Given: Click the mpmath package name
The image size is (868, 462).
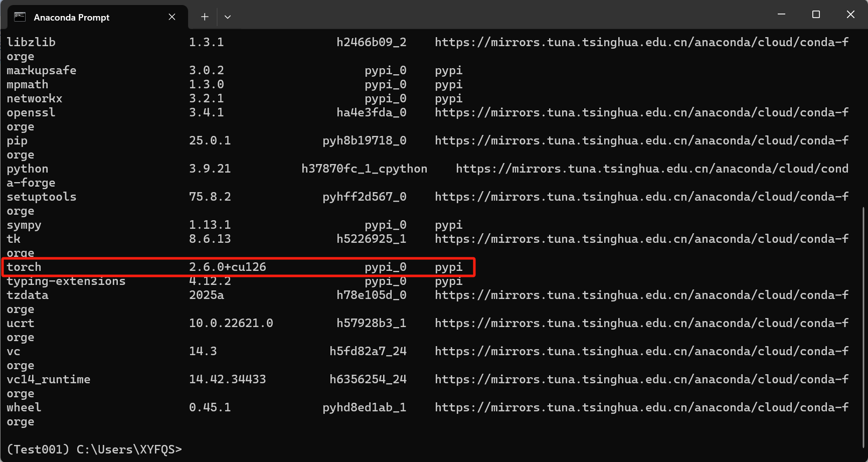Looking at the screenshot, I should [x=28, y=84].
